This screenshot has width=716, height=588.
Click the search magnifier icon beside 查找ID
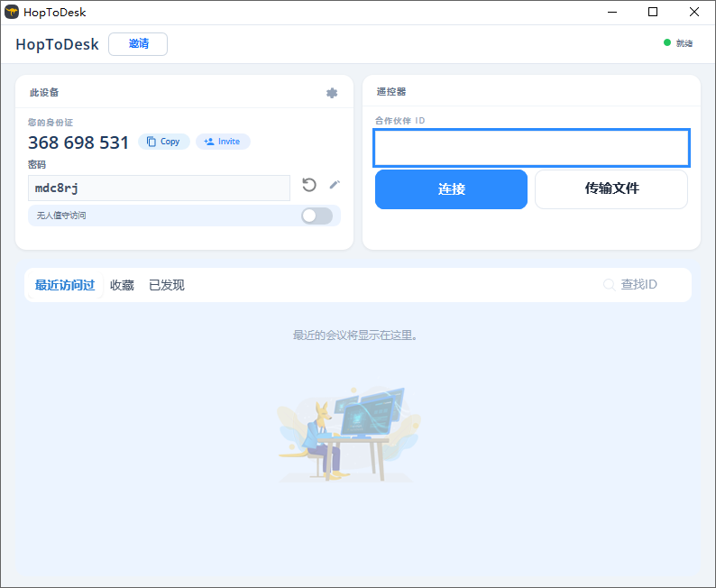[609, 285]
